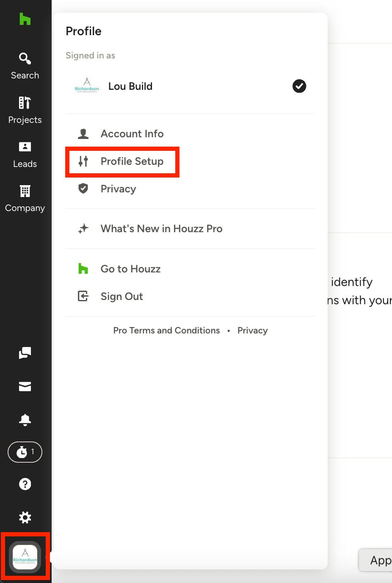Open Company in the sidebar
This screenshot has height=583, width=392.
[x=25, y=199]
